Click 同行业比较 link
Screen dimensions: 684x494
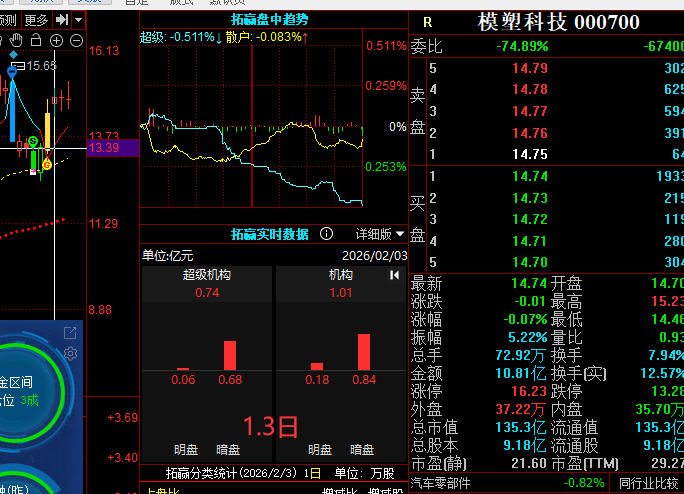648,483
